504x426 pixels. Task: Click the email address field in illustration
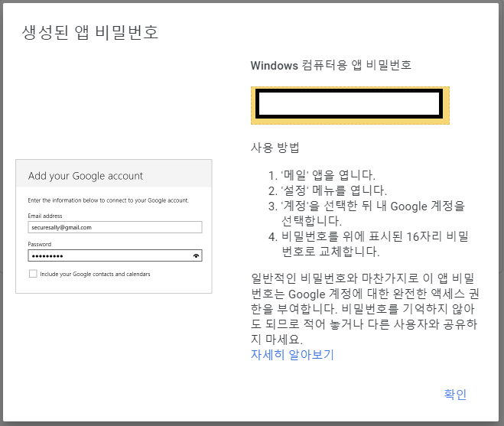click(115, 227)
